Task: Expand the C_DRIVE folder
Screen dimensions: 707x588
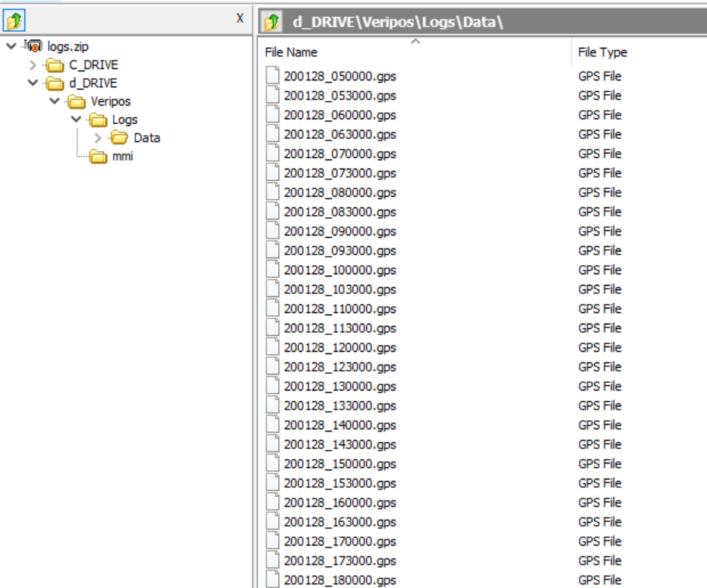Action: coord(33,65)
